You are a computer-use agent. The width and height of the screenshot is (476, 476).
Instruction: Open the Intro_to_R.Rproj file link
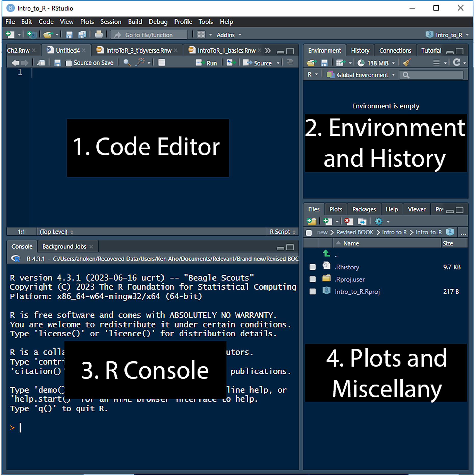pyautogui.click(x=357, y=292)
